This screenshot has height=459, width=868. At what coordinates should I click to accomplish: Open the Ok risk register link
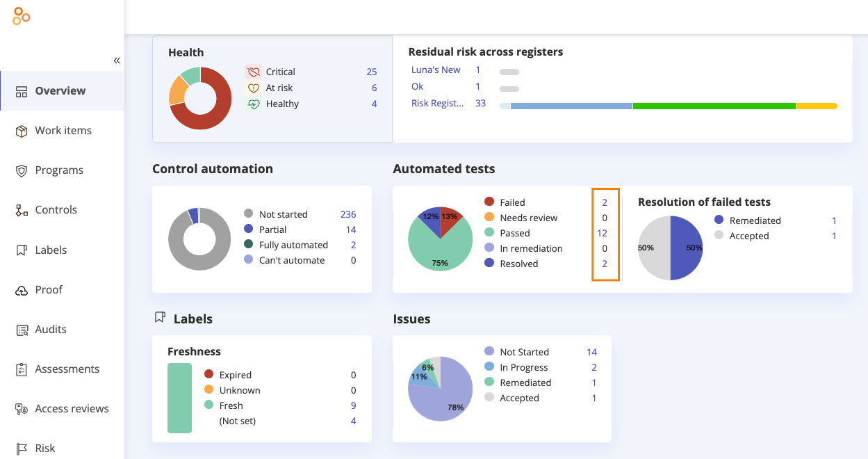click(417, 86)
